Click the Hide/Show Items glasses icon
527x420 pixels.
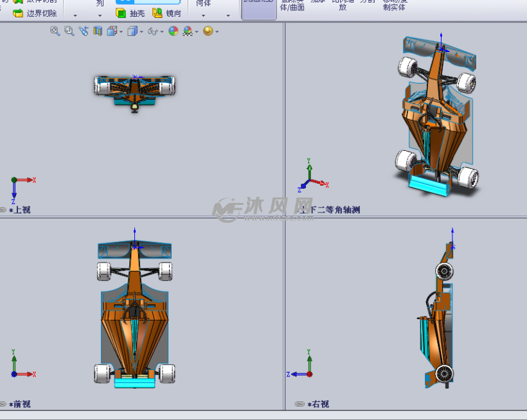(x=152, y=31)
